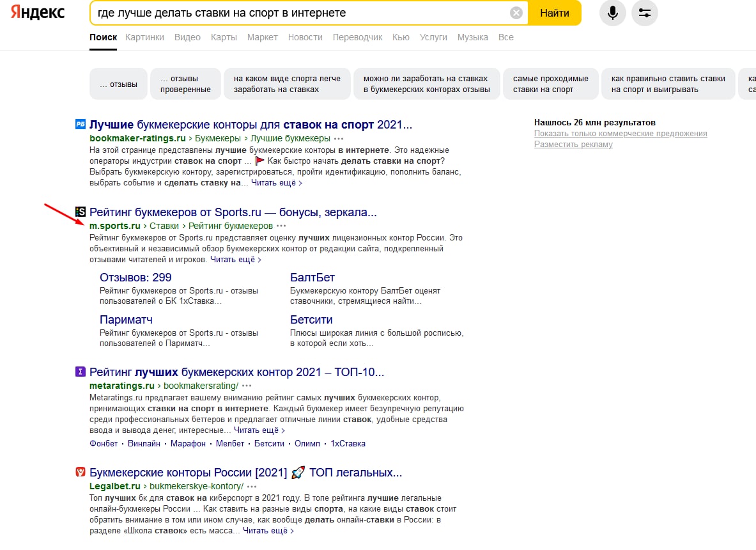Image resolution: width=756 pixels, height=550 pixels.
Task: Click the metaratings.ru favicon
Action: point(81,372)
